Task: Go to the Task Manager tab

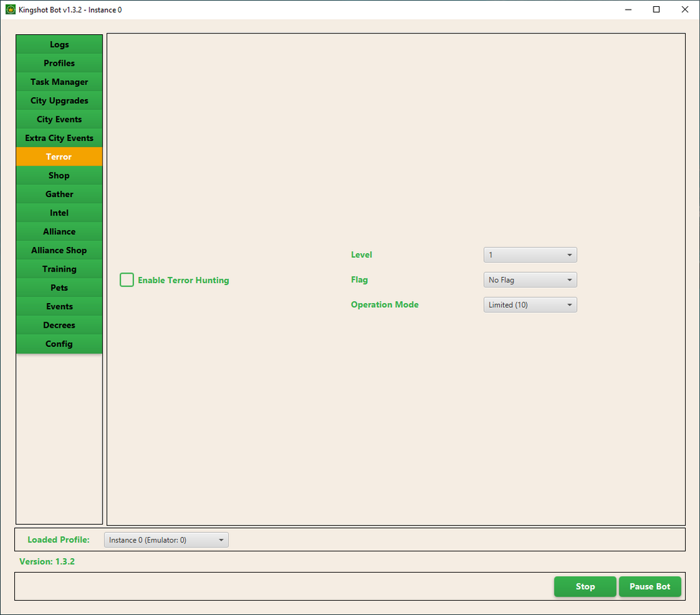Action: [x=59, y=82]
